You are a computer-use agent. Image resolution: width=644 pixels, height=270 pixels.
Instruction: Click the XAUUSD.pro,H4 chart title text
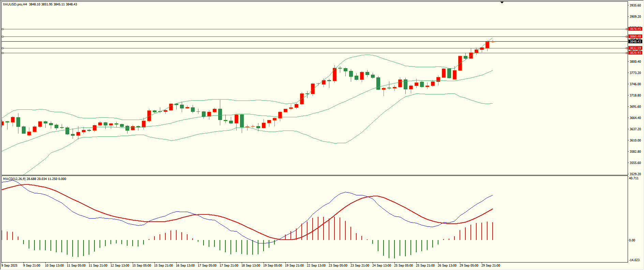coord(15,4)
